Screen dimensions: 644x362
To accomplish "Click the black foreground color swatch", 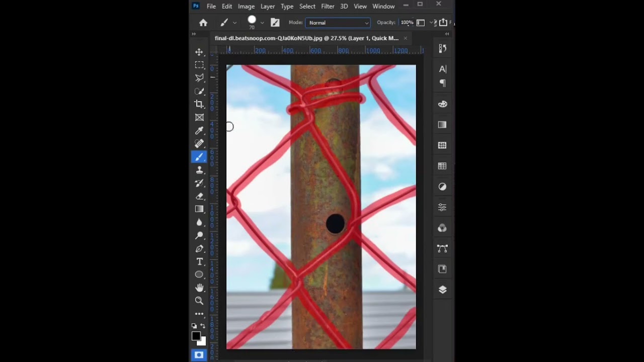I will point(196,336).
